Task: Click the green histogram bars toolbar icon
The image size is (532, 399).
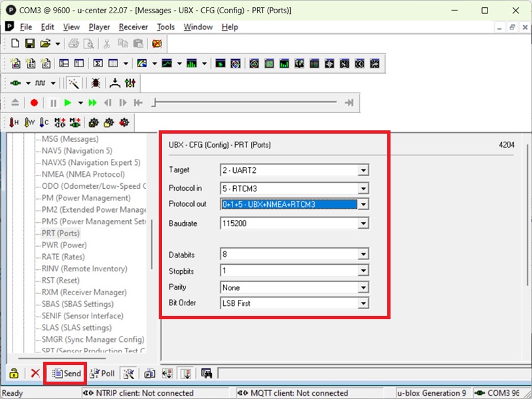Action: coord(192,63)
